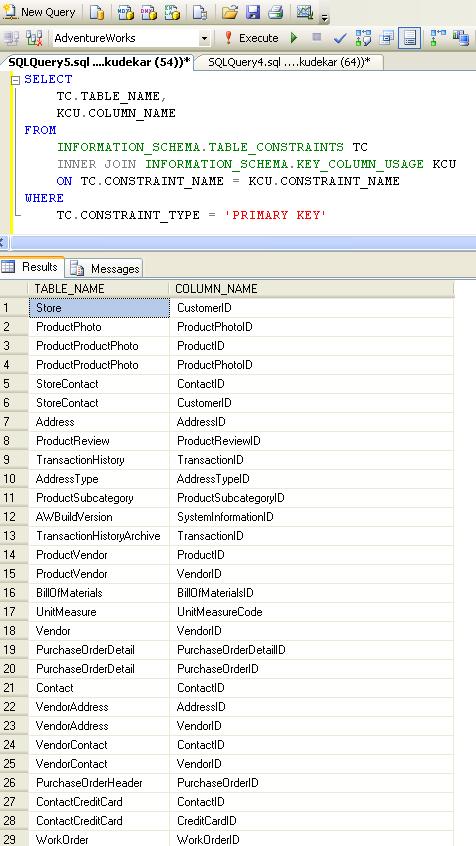Screen dimensions: 476x846
Task: Start an Analysis Services XMLA query
Action: tap(173, 12)
